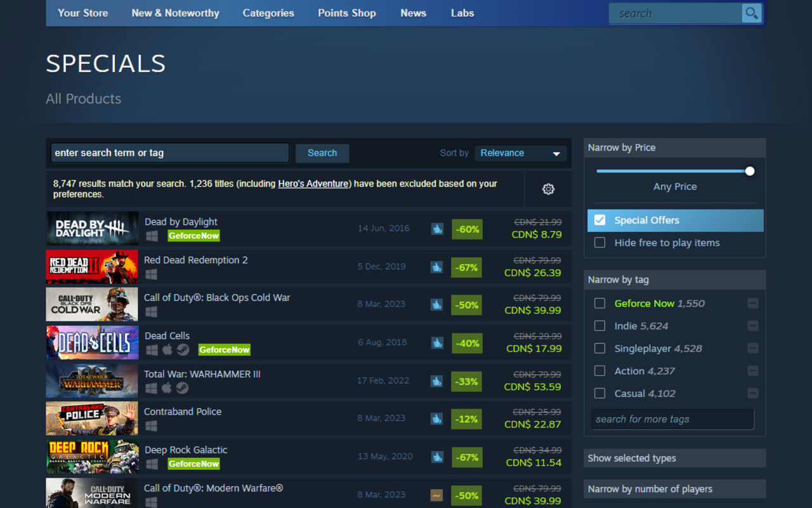
Task: Exclude the Geforce Now tag with minus button
Action: [753, 304]
